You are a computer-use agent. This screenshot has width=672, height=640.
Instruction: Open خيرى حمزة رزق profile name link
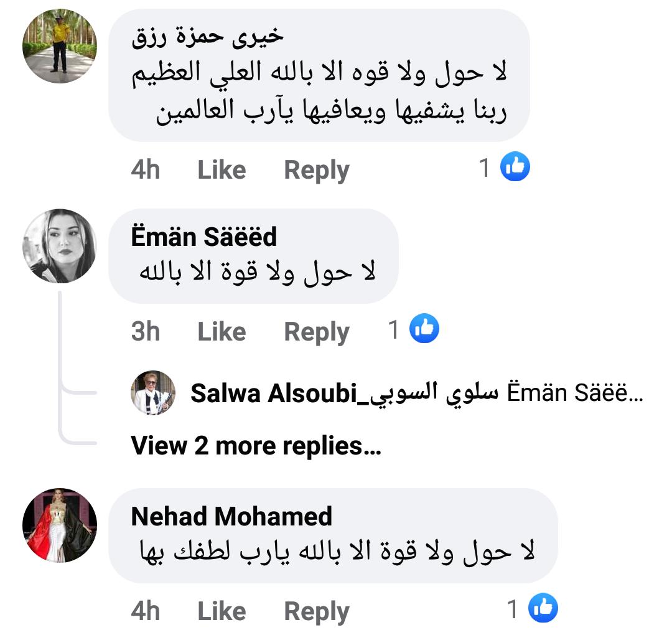pos(208,37)
